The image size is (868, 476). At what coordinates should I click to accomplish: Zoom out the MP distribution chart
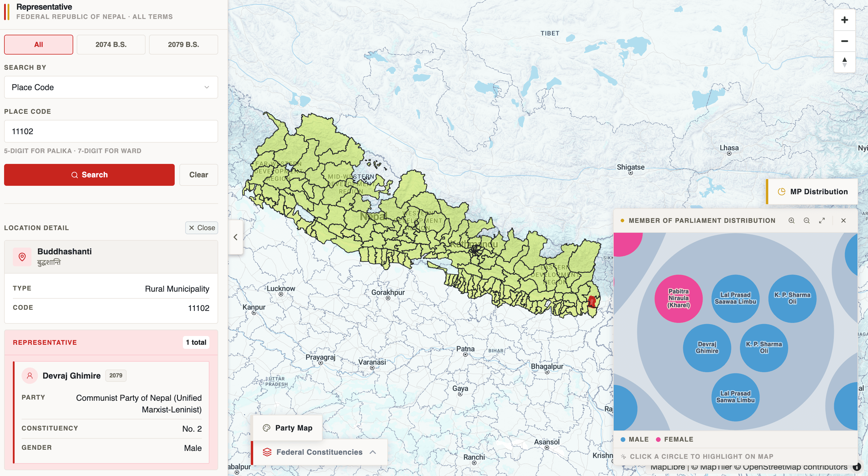click(x=806, y=220)
